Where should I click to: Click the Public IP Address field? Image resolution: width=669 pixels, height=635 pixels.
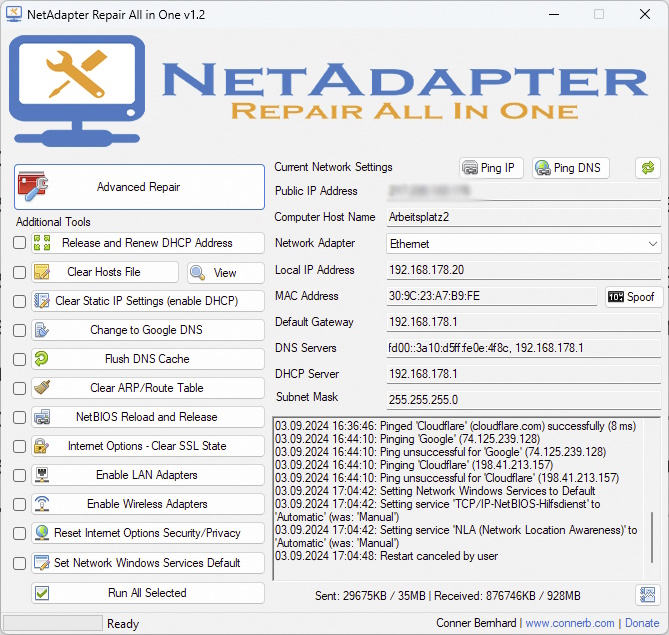(524, 191)
